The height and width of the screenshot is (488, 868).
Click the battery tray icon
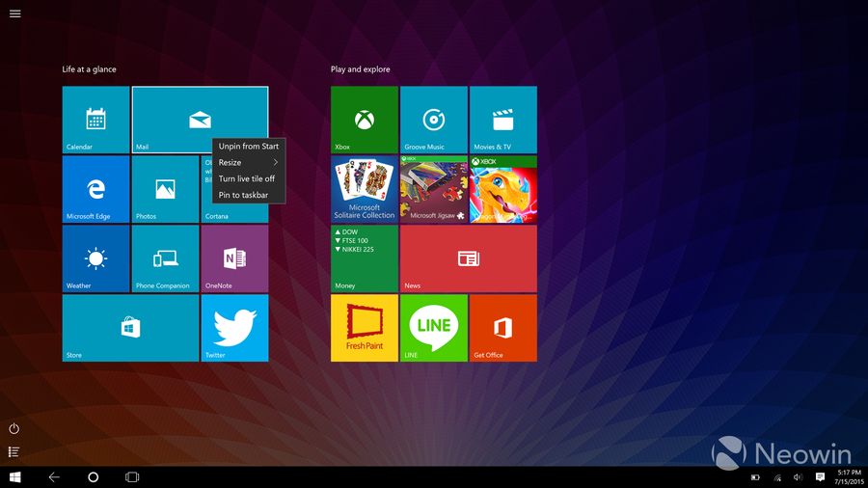coord(755,477)
